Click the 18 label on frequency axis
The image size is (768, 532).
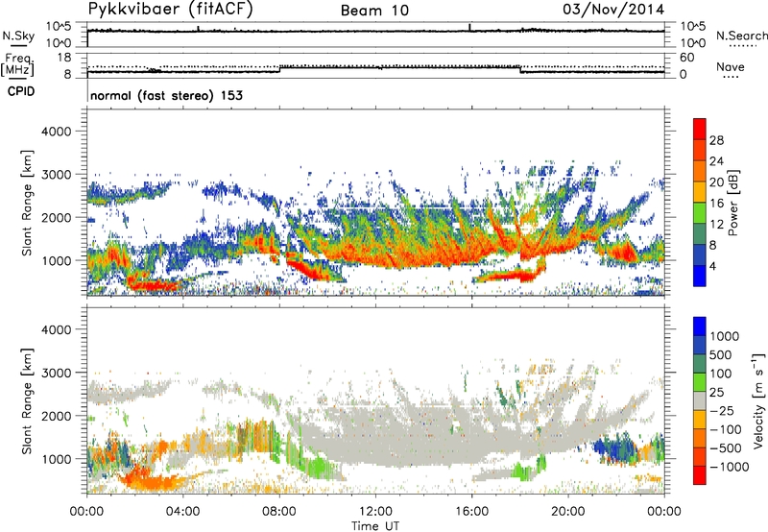point(64,58)
